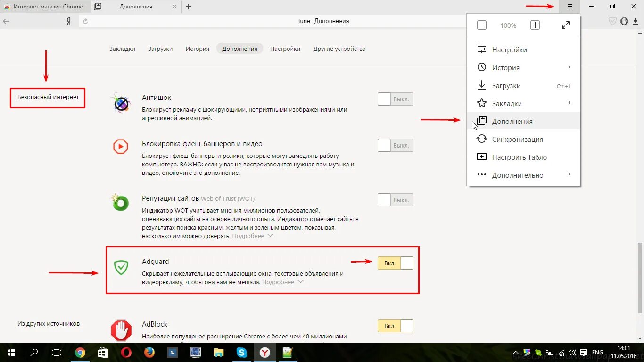644x362 pixels.
Task: Click the clock History icon in the menu
Action: coord(481,67)
